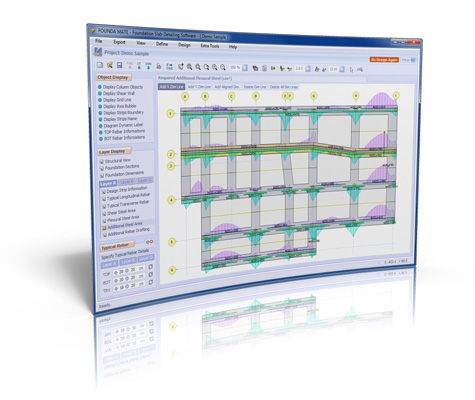The width and height of the screenshot is (475, 400).
Task: Click Delete All Dim Lines button
Action: pos(284,87)
